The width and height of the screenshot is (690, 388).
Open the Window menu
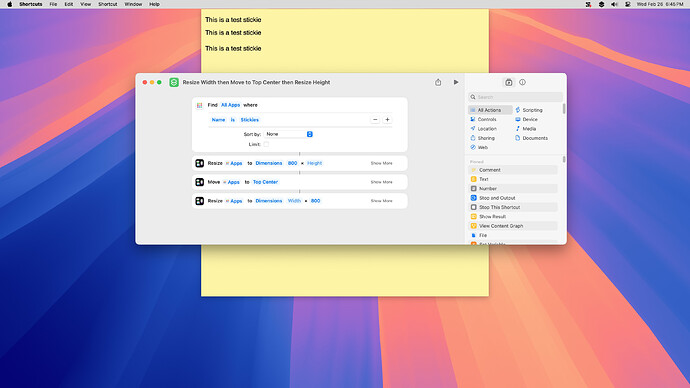pos(133,4)
